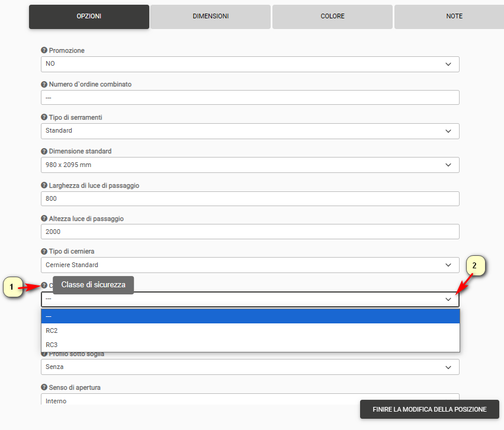This screenshot has height=430, width=504.
Task: Click the help icon for Tipo di serramenti
Action: coord(44,118)
